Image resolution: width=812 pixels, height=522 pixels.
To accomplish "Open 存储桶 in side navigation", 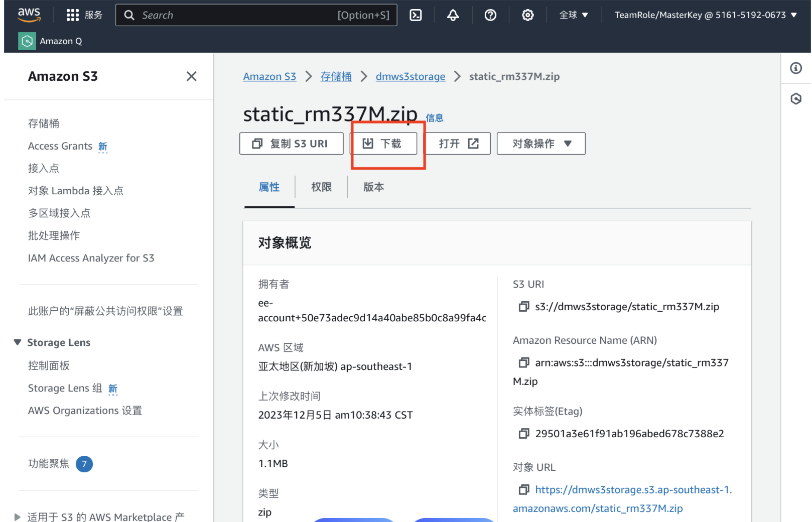I will pyautogui.click(x=44, y=123).
